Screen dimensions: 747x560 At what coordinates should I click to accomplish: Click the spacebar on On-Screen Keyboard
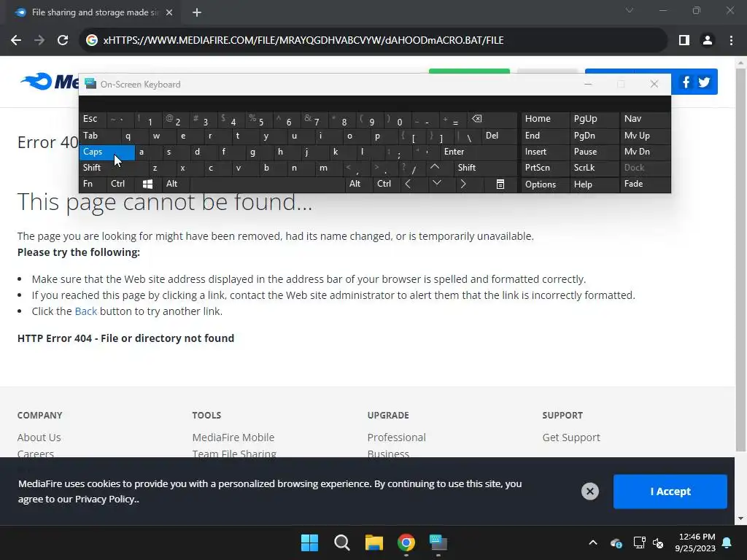[x=268, y=184]
